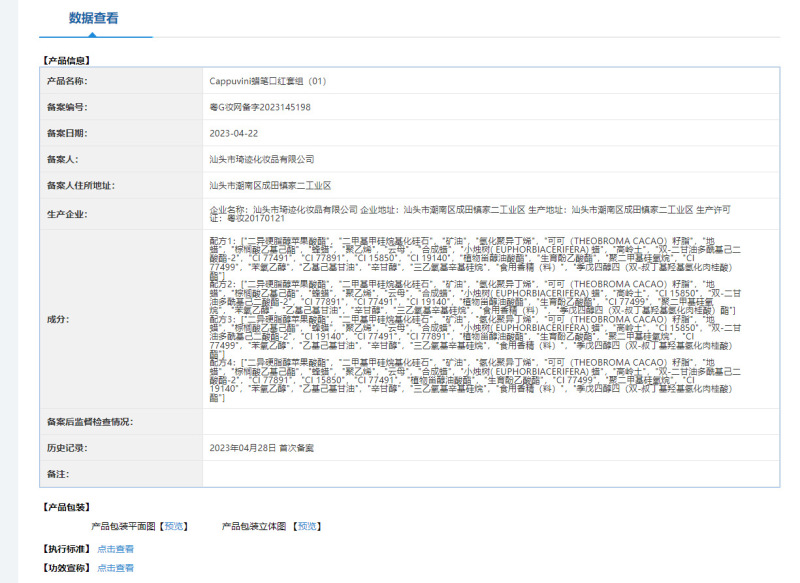
Task: Select history entry 2023年04月28日 首次备案
Action: 261,448
